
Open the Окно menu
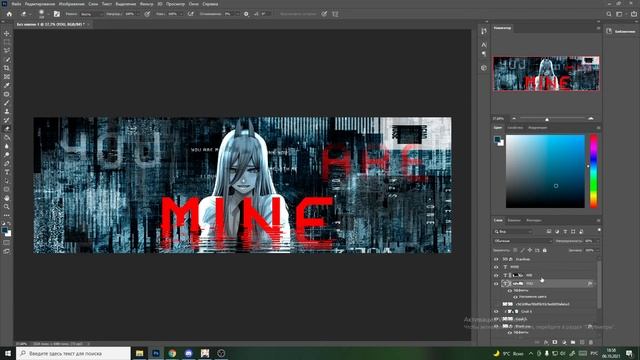pos(194,4)
